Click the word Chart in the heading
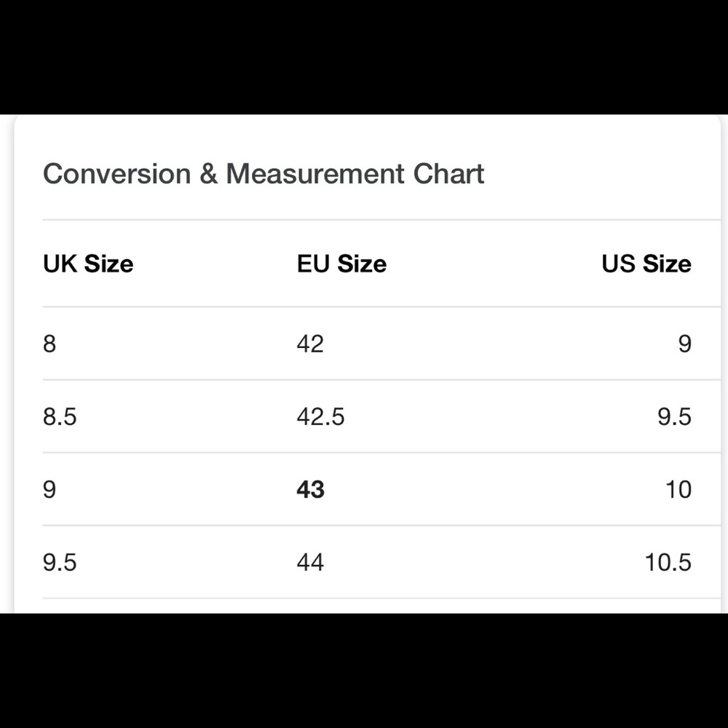Screen dimensions: 728x728 tap(448, 174)
